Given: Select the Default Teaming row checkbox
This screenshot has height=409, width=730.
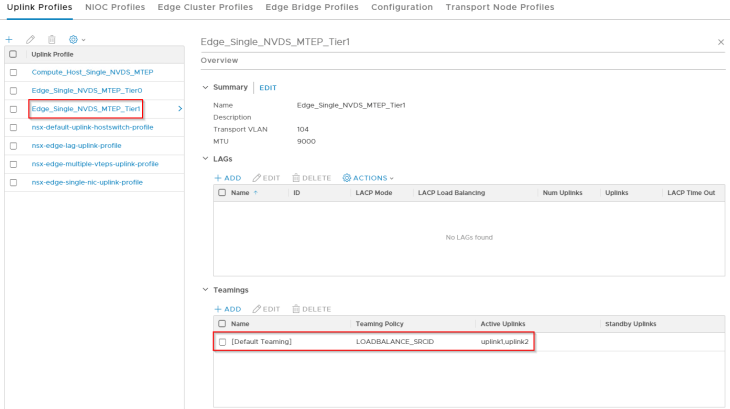Looking at the screenshot, I should pos(222,342).
